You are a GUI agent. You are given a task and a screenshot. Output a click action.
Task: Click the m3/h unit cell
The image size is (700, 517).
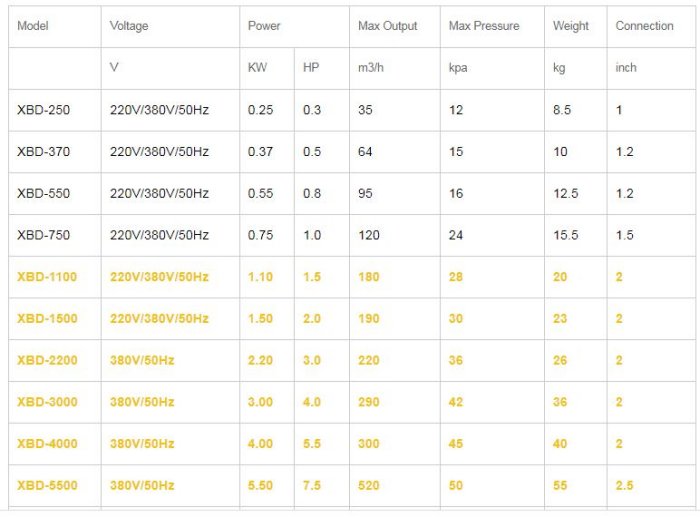point(373,68)
